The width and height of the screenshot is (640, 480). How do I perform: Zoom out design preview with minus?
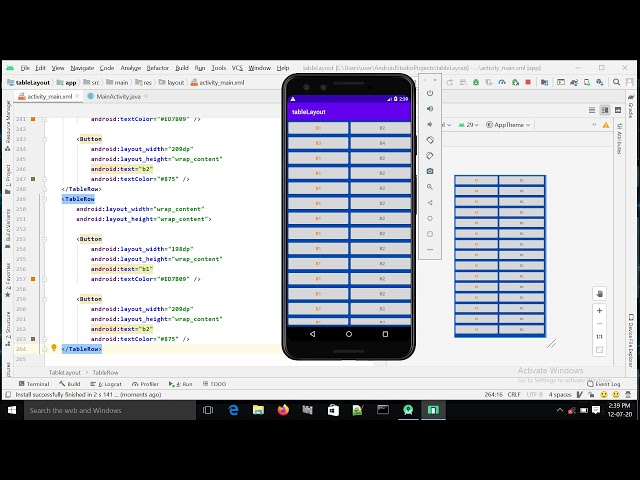click(599, 324)
